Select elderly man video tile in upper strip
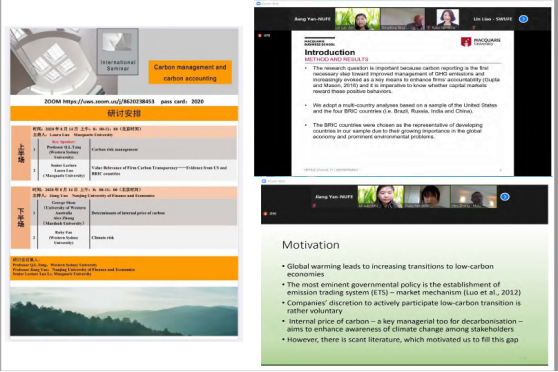The image size is (558, 372). [x=402, y=19]
